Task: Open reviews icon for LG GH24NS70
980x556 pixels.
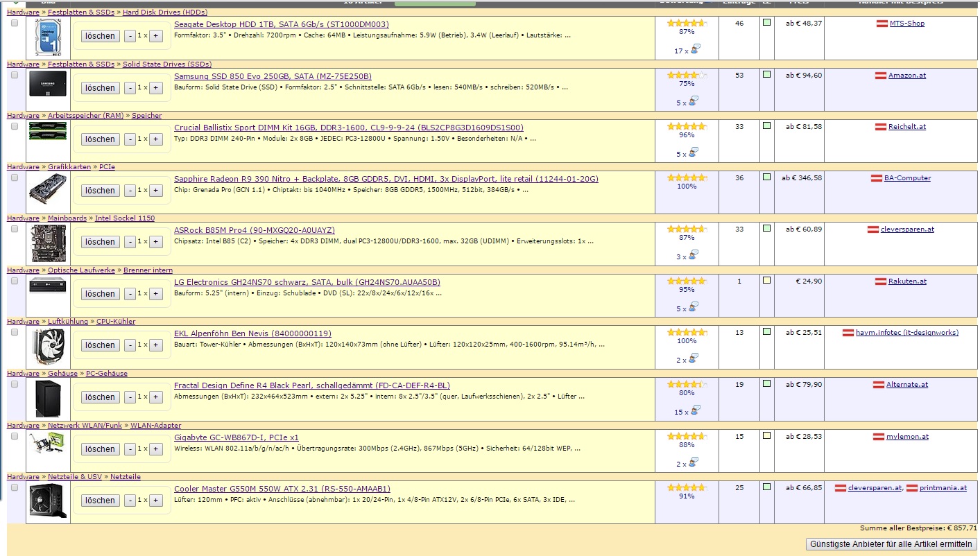Action: pos(694,307)
